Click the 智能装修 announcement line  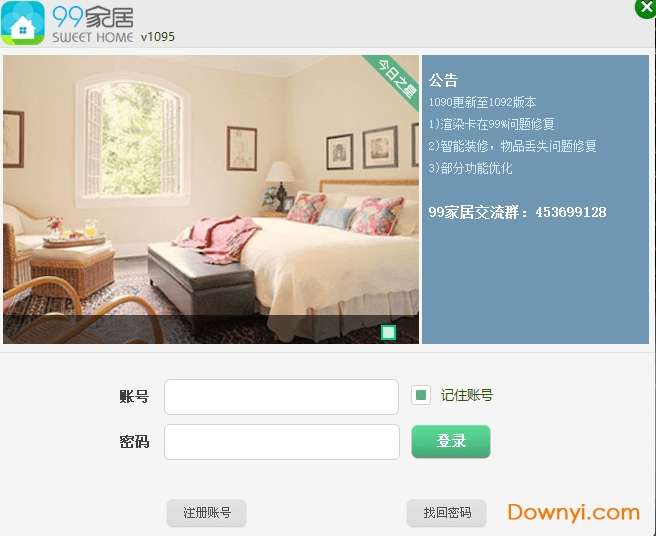(512, 146)
